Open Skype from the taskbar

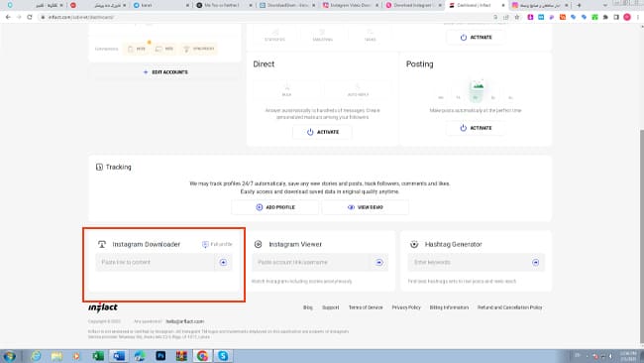(223, 356)
